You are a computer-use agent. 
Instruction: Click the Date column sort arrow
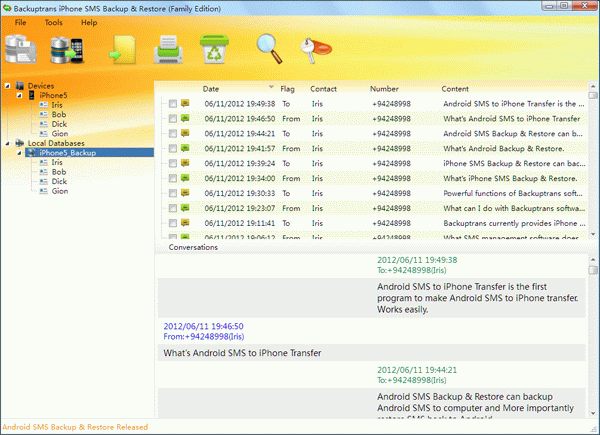pos(271,87)
